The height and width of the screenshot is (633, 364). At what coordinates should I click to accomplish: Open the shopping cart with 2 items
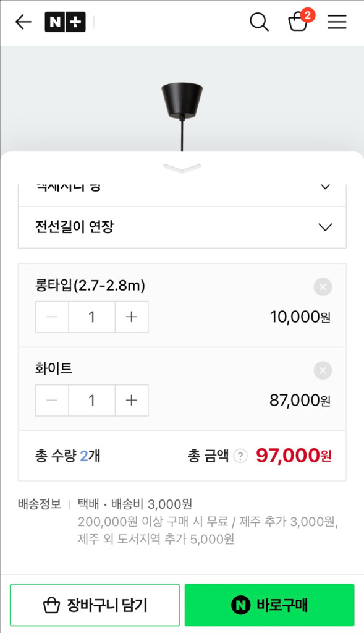pyautogui.click(x=298, y=23)
